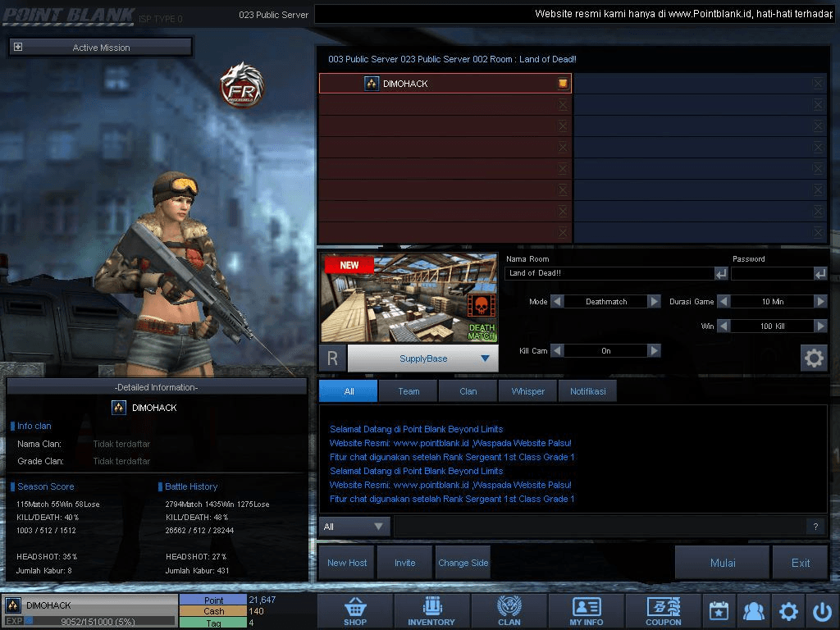Click the room host icon beside DIMOHACK
Viewport: 840px width, 630px height.
coord(563,83)
